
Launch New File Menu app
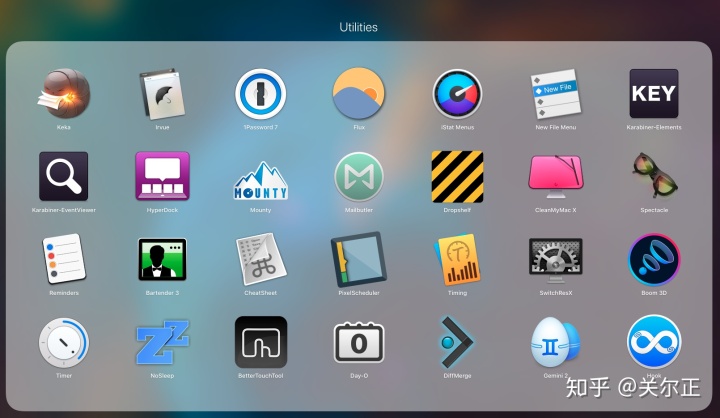556,94
